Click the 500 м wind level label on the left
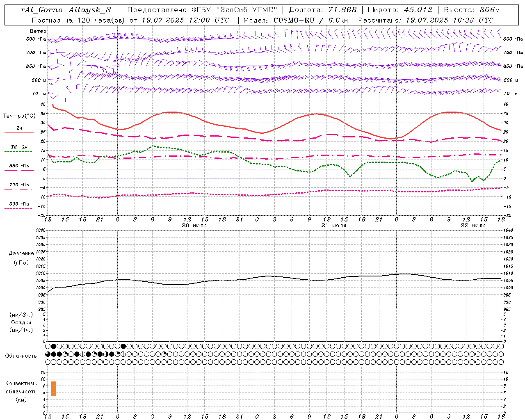This screenshot has height=420, width=525. 39,80
